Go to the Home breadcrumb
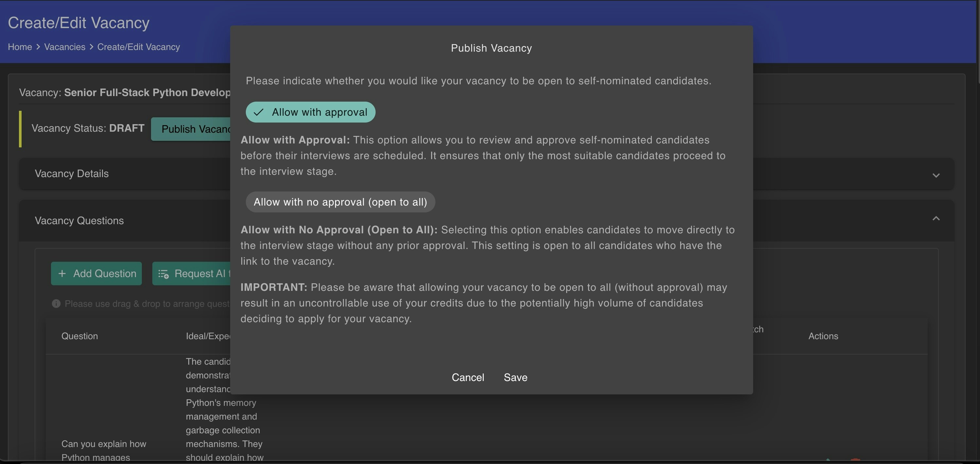Image resolution: width=980 pixels, height=464 pixels. click(20, 47)
